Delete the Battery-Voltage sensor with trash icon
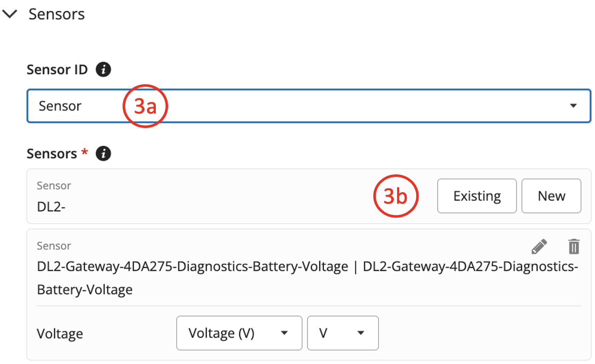595x364 pixels. coord(574,247)
